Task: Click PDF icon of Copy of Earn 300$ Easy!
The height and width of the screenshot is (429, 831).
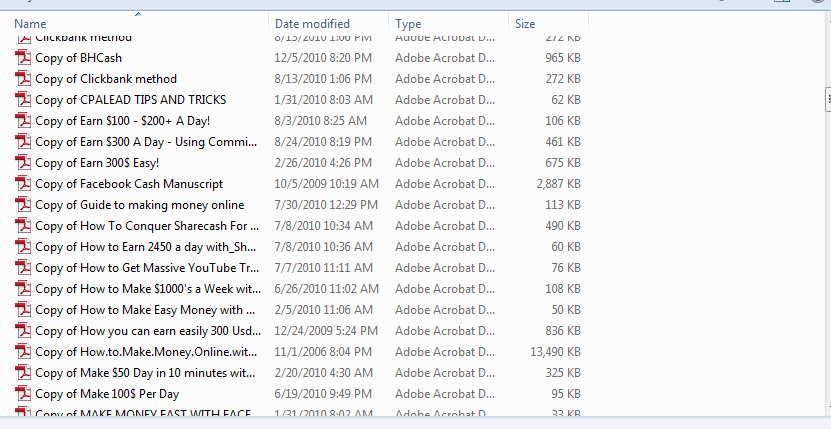Action: (x=23, y=162)
